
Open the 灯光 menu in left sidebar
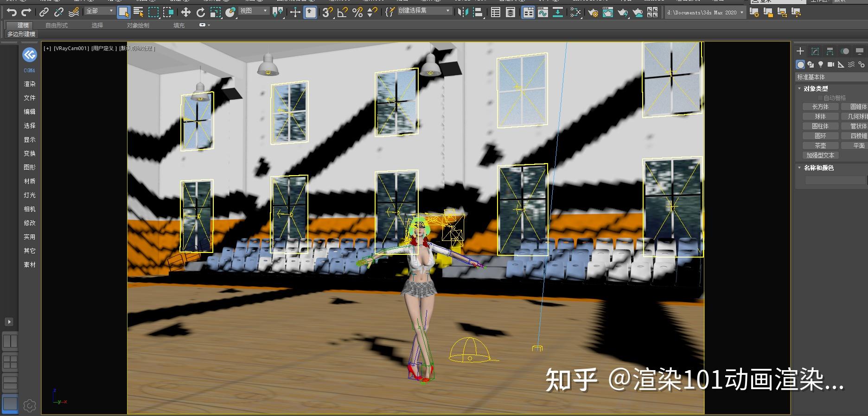tap(30, 195)
